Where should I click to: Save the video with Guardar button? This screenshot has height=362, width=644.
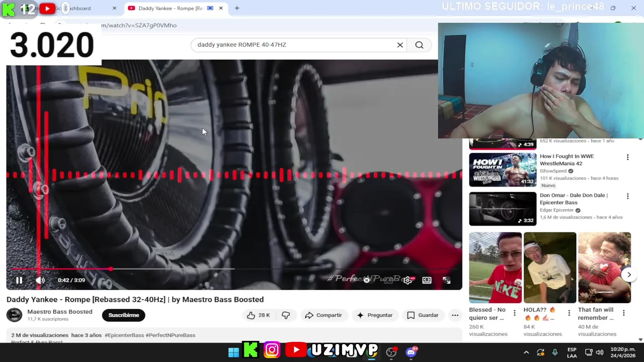click(423, 315)
